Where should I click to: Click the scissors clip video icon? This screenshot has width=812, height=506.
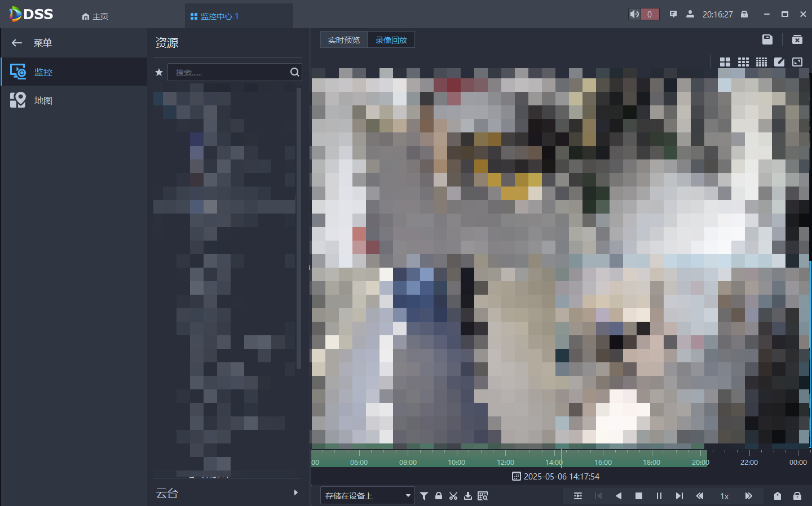click(x=453, y=496)
